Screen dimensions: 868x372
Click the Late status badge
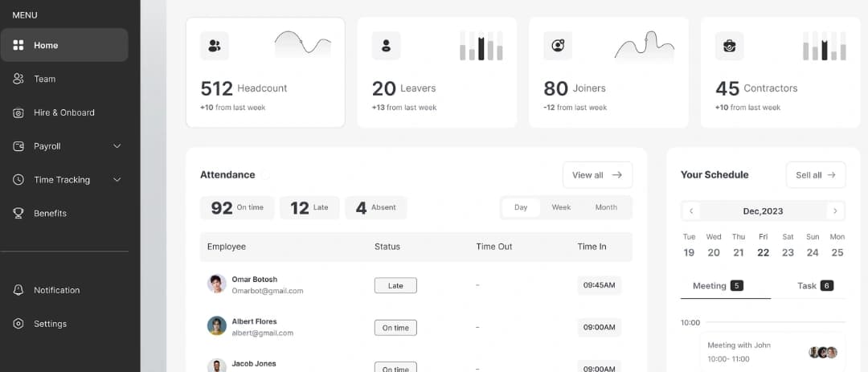[x=395, y=286]
